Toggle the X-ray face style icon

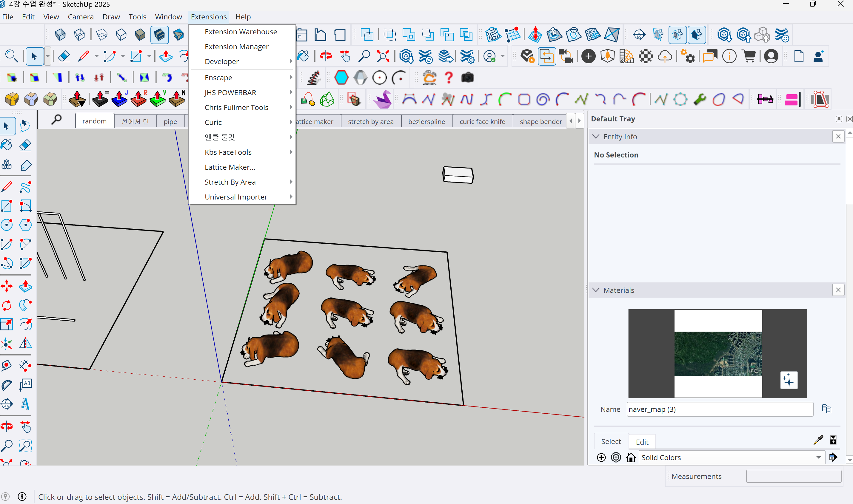click(x=60, y=35)
